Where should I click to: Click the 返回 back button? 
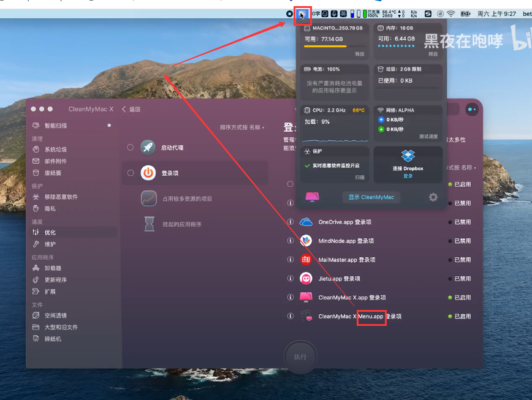click(131, 109)
